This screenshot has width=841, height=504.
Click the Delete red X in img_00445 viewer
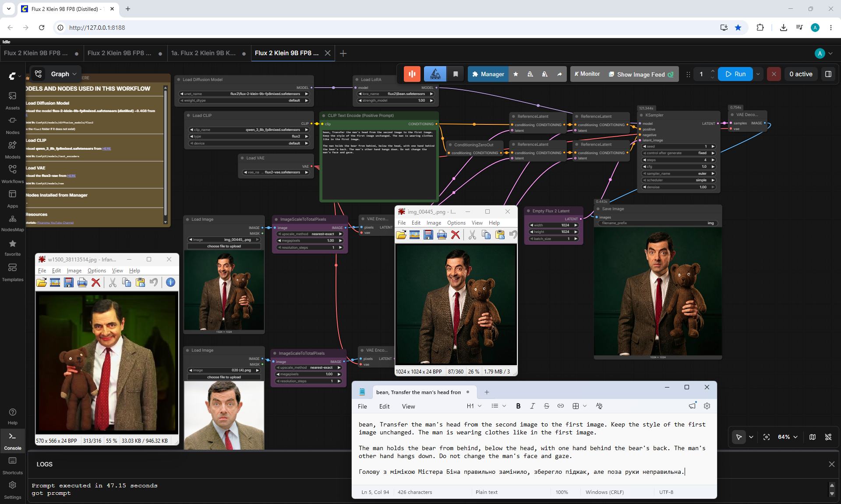[x=456, y=235]
